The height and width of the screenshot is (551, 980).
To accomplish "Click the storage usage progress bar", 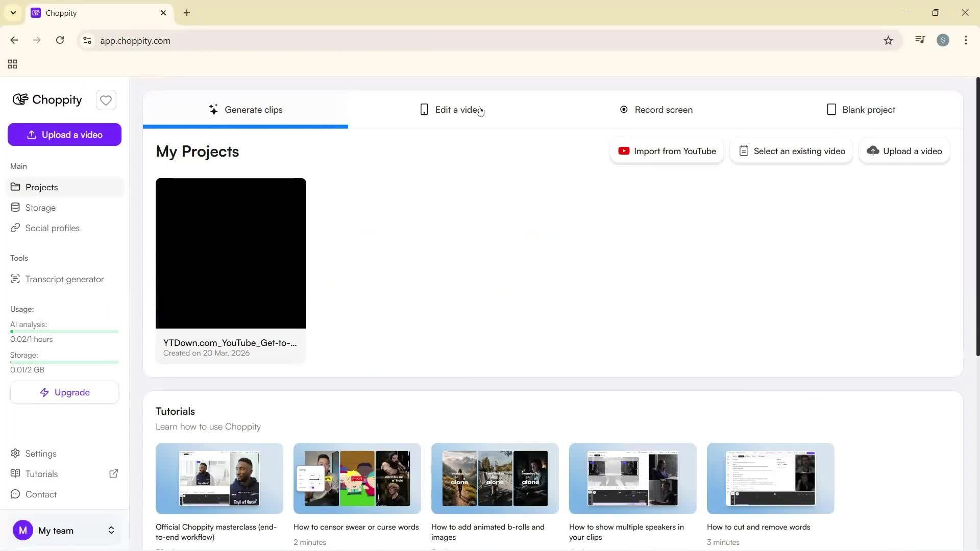I will point(64,362).
